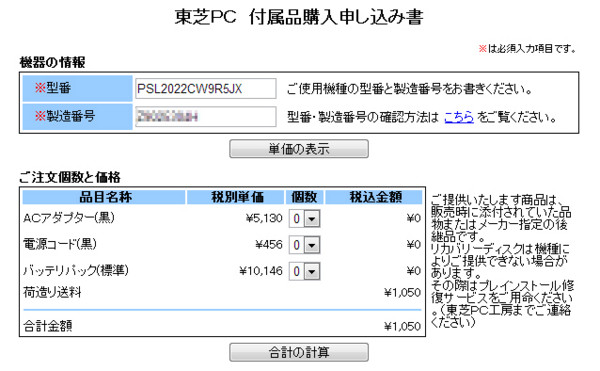Open the こちら link for confirmation method
The image size is (600, 371).
coord(459,117)
